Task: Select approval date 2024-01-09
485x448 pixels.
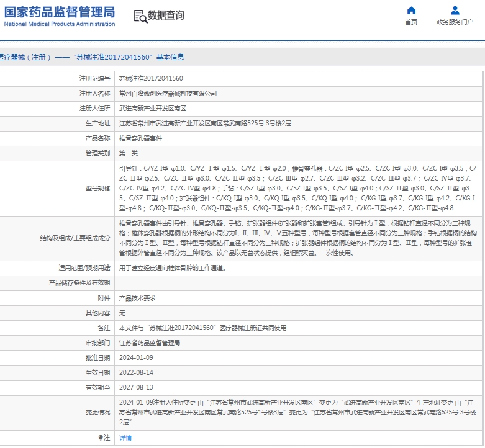Action: 136,357
